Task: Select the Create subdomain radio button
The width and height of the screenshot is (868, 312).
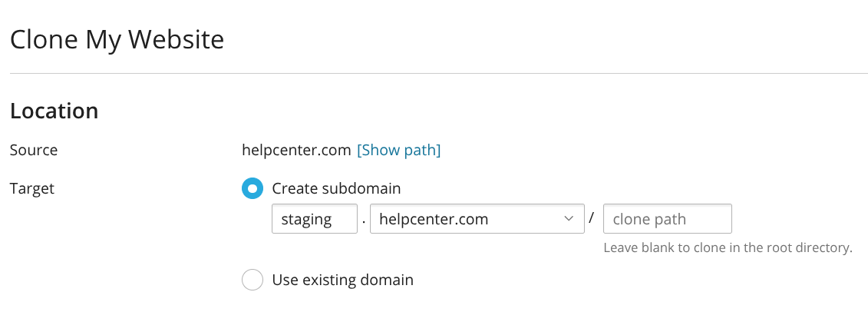Action: [x=252, y=188]
